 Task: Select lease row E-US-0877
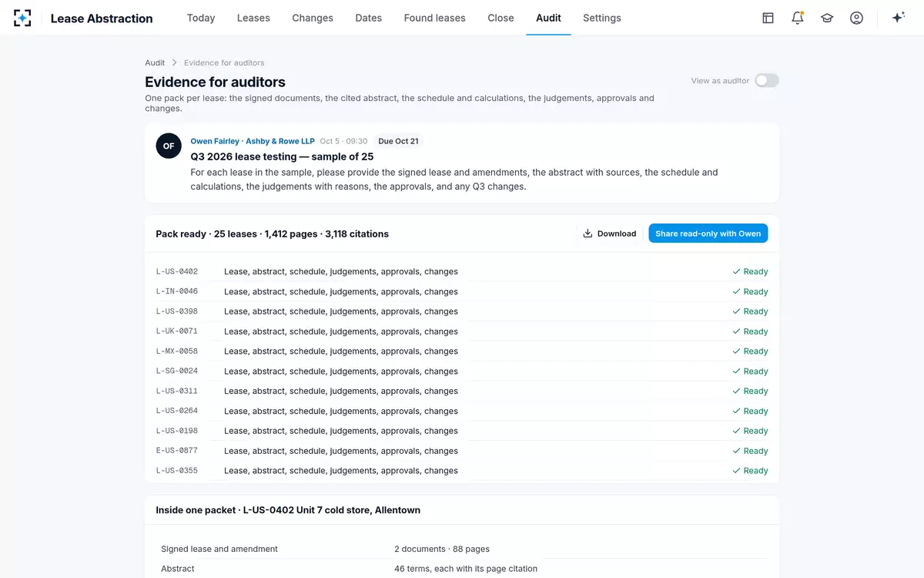(x=462, y=451)
